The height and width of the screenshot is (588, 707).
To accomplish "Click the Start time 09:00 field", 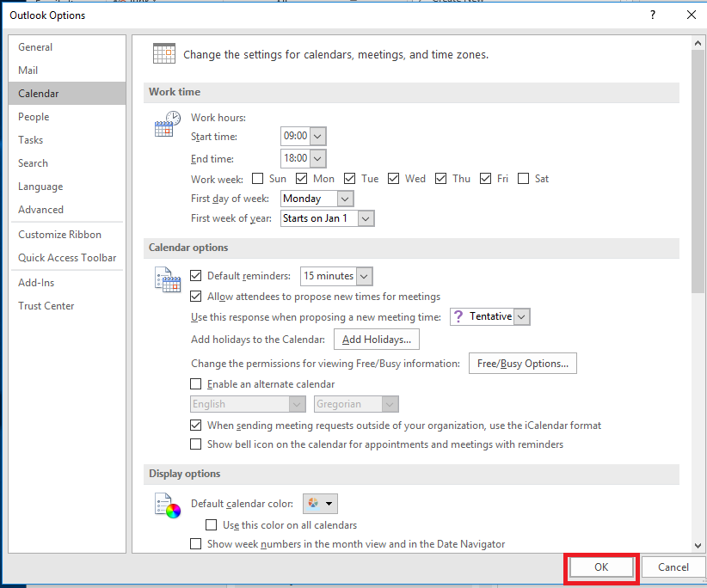I will [x=295, y=136].
